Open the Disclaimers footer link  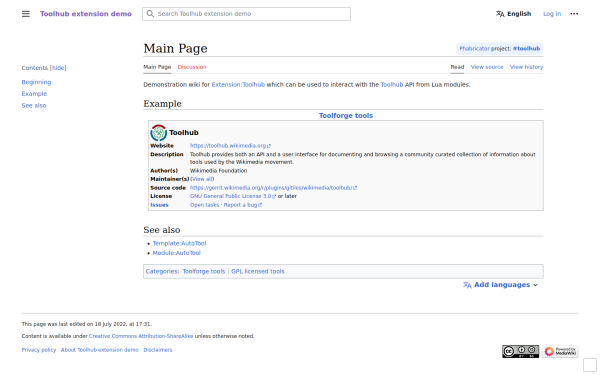(x=158, y=350)
